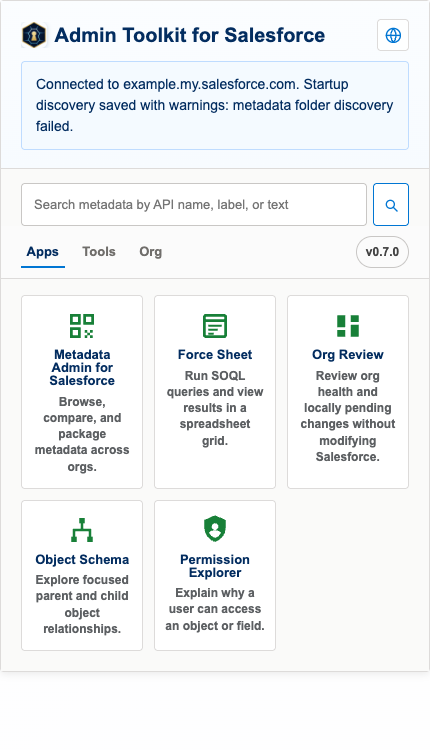The height and width of the screenshot is (750, 430).
Task: Click the Metadata Admin QR-style icon
Action: tap(82, 326)
